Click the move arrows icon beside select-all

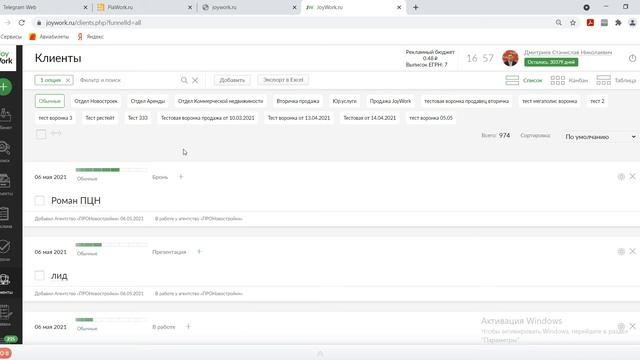coord(56,133)
